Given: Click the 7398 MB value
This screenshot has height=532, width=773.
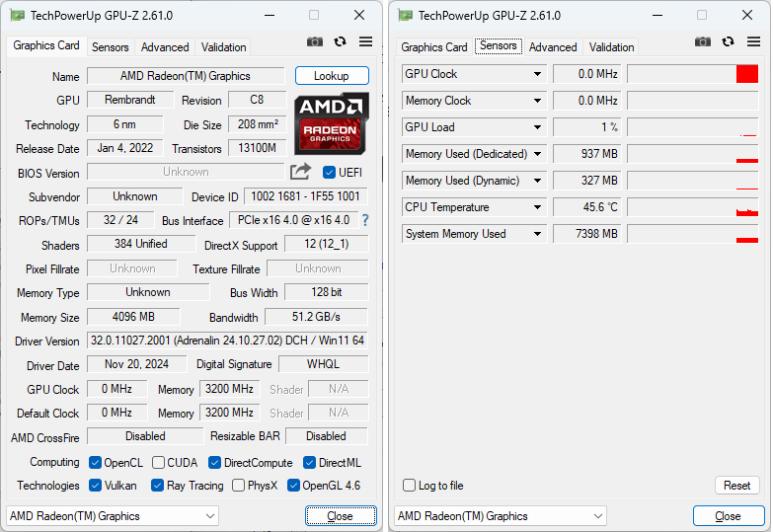Looking at the screenshot, I should [586, 234].
